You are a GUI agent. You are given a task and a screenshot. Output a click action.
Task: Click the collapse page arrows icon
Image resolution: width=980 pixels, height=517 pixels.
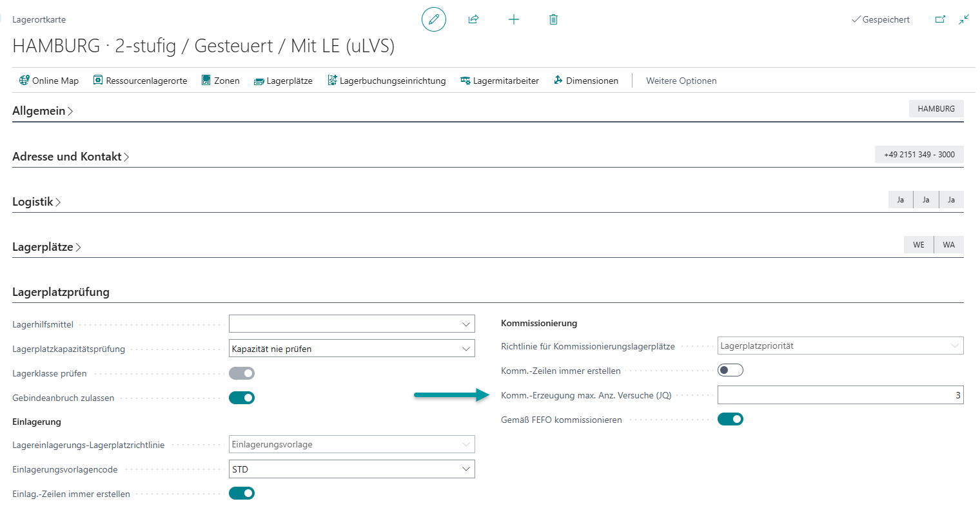[x=964, y=19]
